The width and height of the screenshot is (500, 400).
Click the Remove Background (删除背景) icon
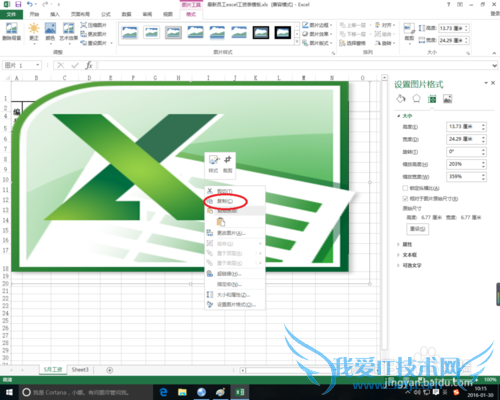point(12,31)
